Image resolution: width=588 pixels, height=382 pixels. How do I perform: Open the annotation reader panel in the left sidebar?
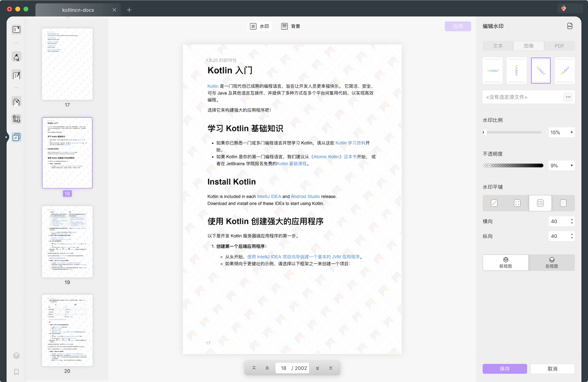[x=16, y=29]
